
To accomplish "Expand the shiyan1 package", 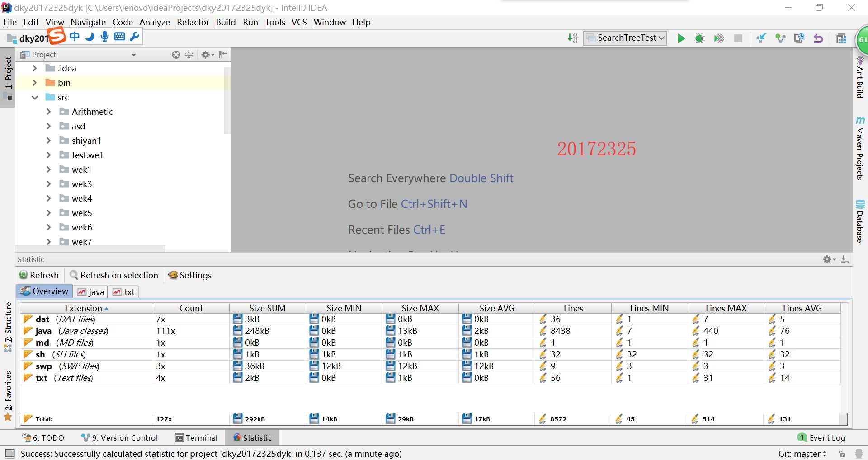I will 49,141.
